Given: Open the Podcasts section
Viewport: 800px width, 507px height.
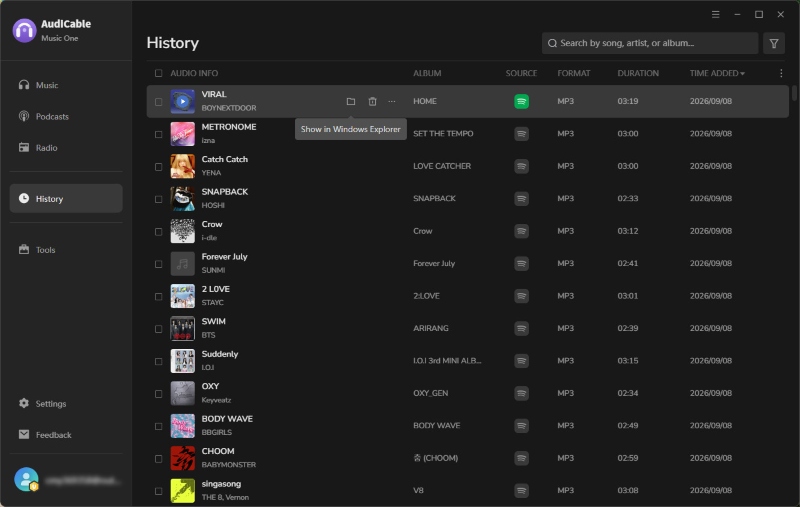Looking at the screenshot, I should pos(66,116).
